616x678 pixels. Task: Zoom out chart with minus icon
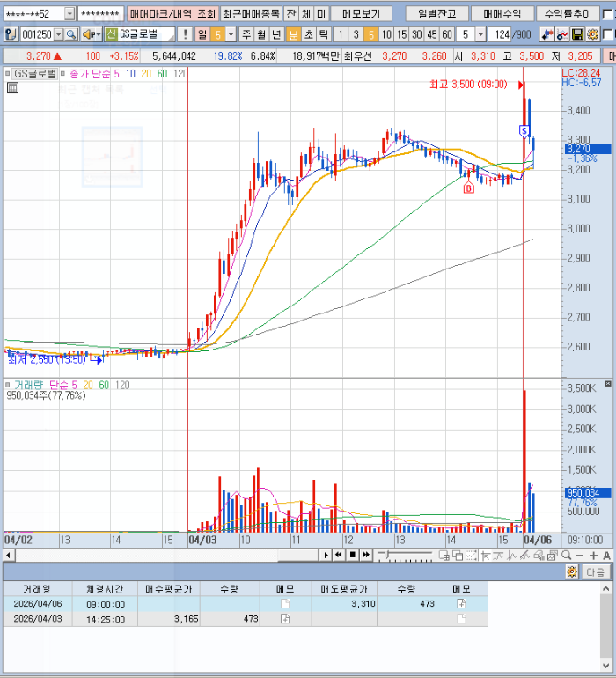(580, 556)
